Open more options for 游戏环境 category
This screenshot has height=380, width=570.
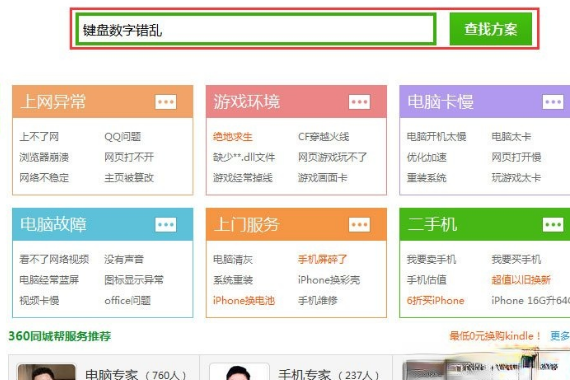[360, 102]
